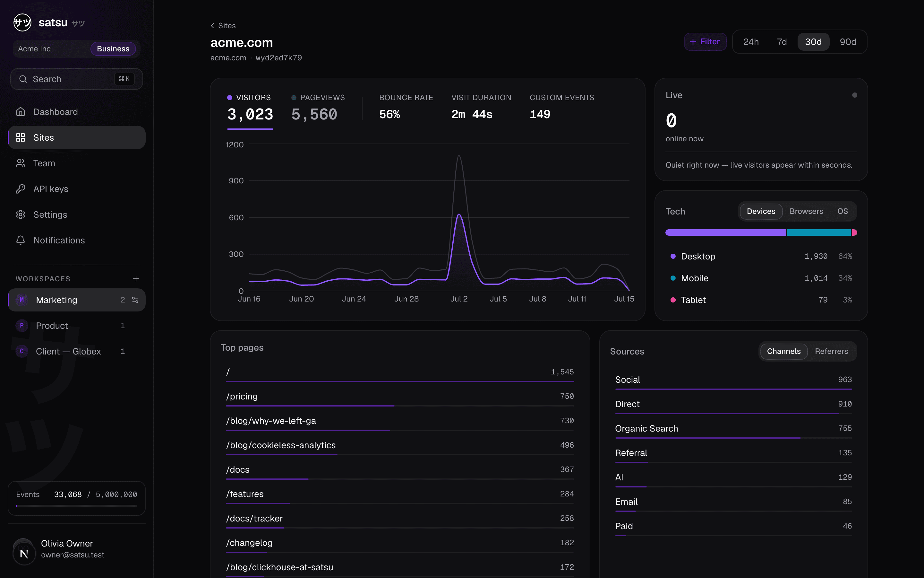
Task: Click the Bounce Rate 56% metric
Action: pyautogui.click(x=406, y=107)
